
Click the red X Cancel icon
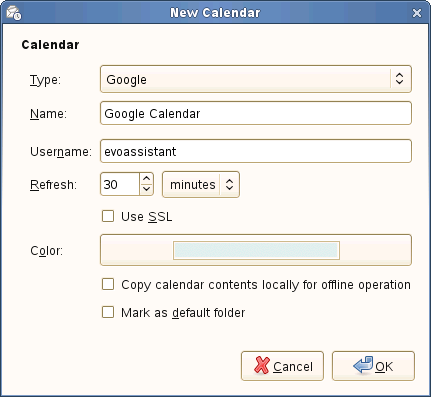point(262,365)
